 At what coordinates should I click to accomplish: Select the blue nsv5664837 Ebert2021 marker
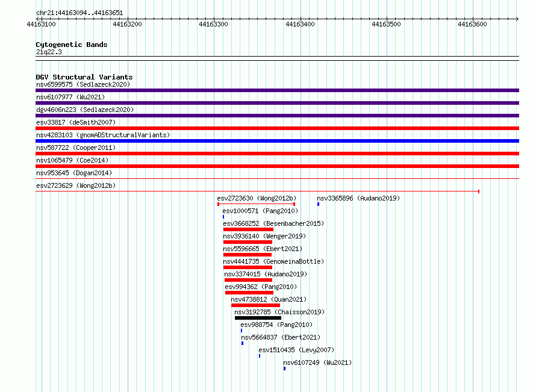(242, 343)
